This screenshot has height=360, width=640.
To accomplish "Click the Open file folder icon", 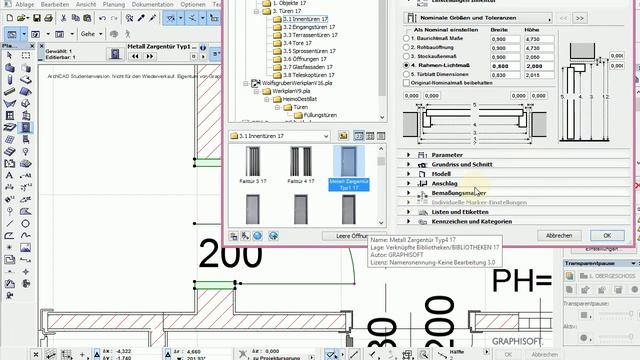I will click(21, 18).
